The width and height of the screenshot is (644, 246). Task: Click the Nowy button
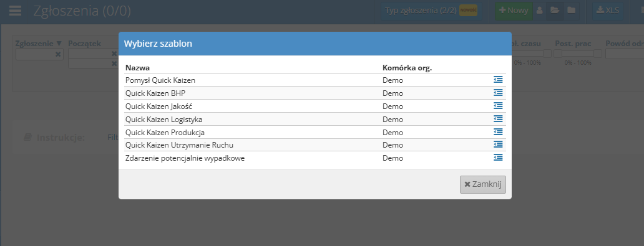point(514,11)
